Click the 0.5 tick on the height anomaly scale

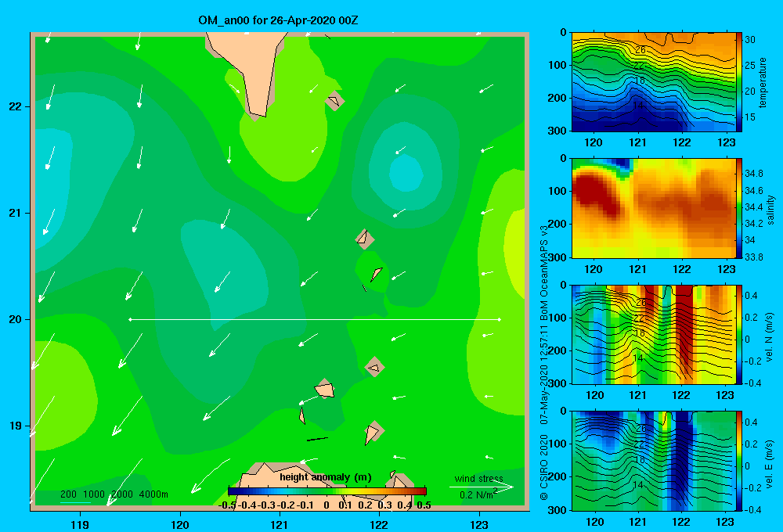click(424, 505)
